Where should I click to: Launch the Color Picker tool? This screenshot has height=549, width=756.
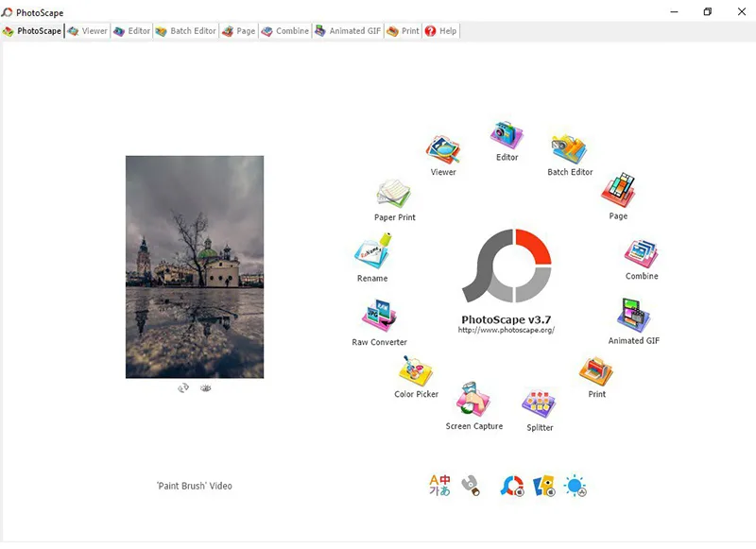tap(417, 369)
